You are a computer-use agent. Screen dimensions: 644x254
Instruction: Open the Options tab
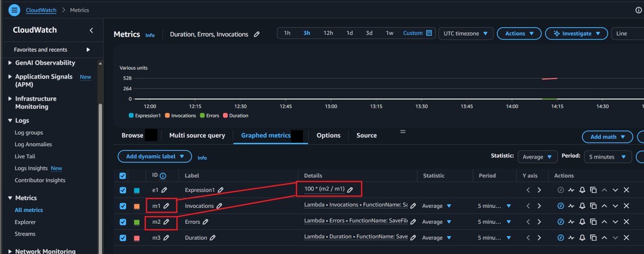point(328,135)
